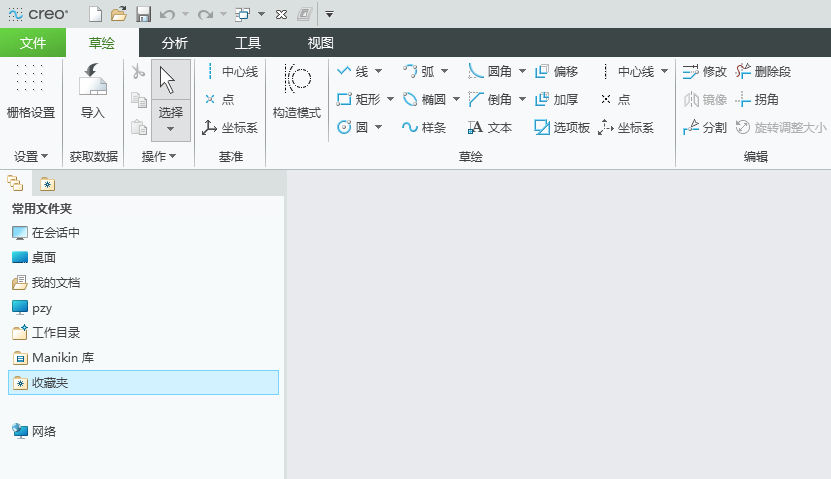Viewport: 831px width, 479px height.
Task: Select the Rectangle (矩形) tool
Action: pos(359,99)
